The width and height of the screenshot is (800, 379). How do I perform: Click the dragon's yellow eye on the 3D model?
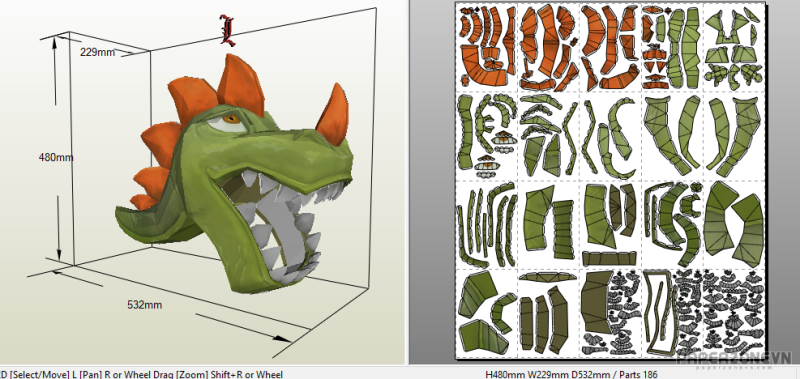[x=231, y=119]
